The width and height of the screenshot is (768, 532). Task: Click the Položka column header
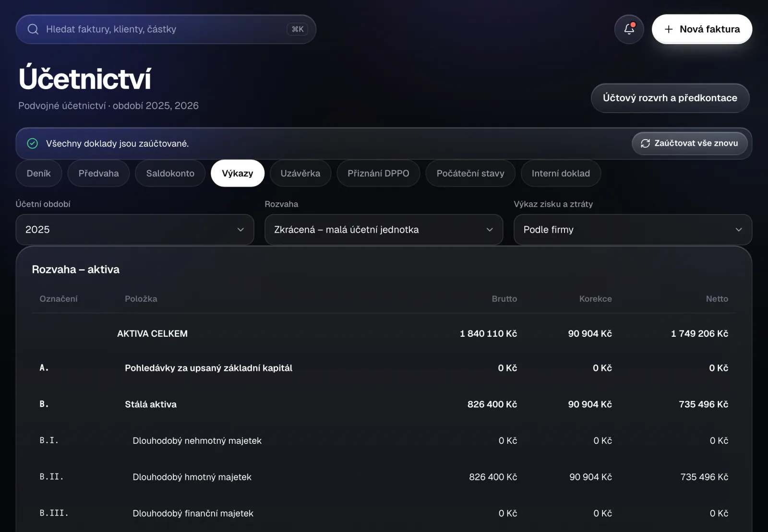click(x=141, y=299)
